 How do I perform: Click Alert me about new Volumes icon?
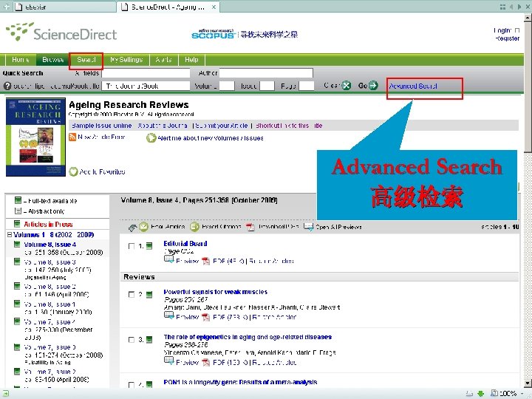coord(151,138)
